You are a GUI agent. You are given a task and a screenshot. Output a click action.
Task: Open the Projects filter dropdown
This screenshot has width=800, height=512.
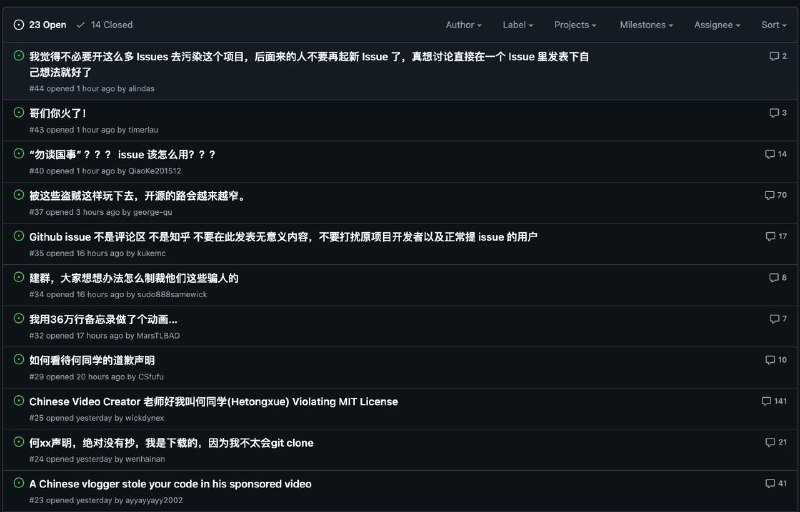click(575, 25)
